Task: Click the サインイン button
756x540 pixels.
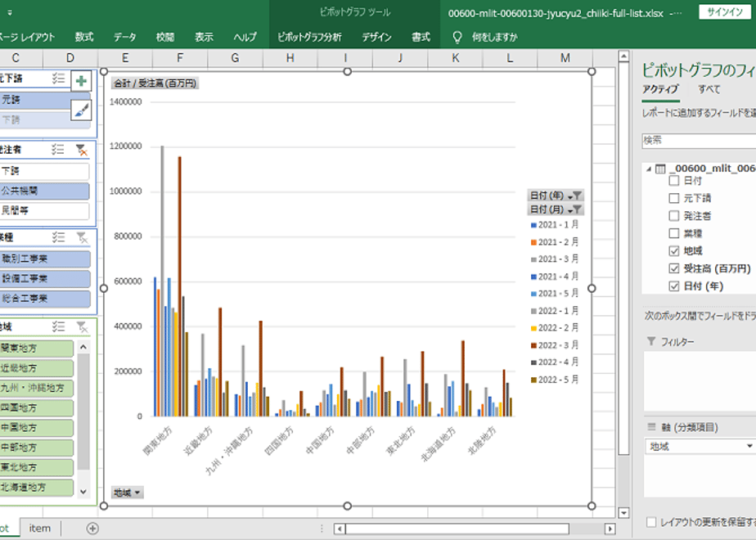Action: pyautogui.click(x=725, y=12)
